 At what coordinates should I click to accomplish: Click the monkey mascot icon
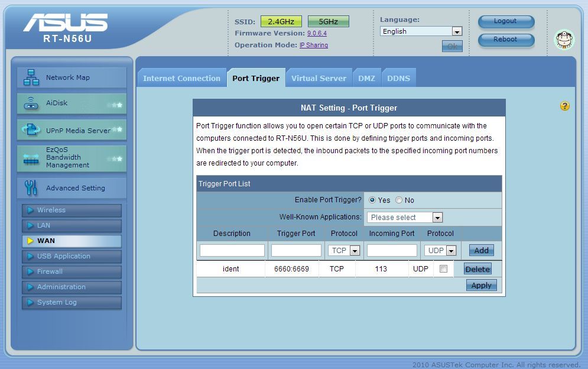[x=564, y=40]
